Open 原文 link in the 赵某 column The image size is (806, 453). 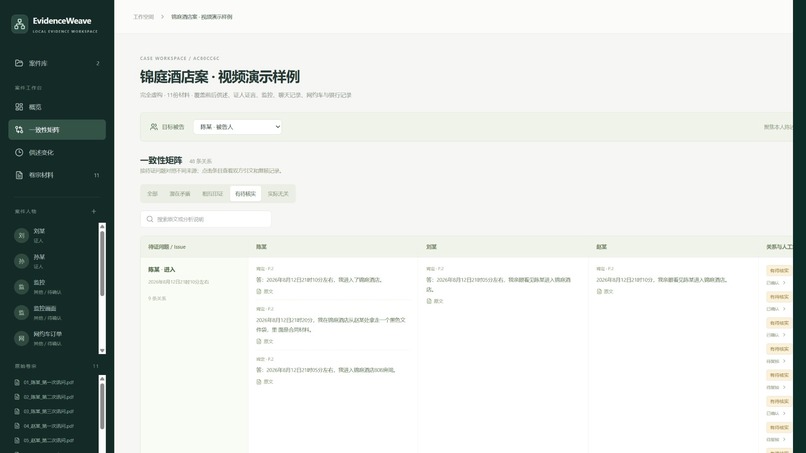pyautogui.click(x=605, y=292)
